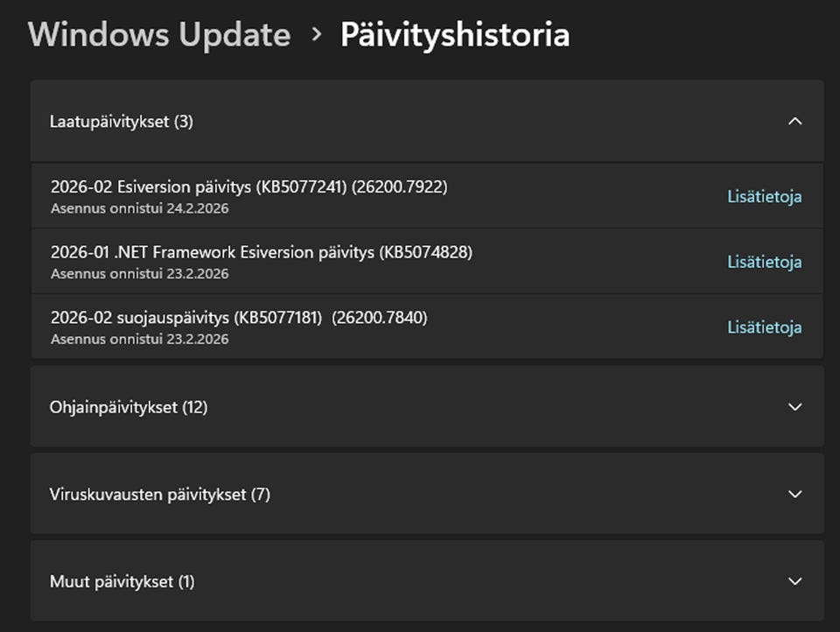Collapse the Laatupäivitykset (3) section header

(x=122, y=122)
